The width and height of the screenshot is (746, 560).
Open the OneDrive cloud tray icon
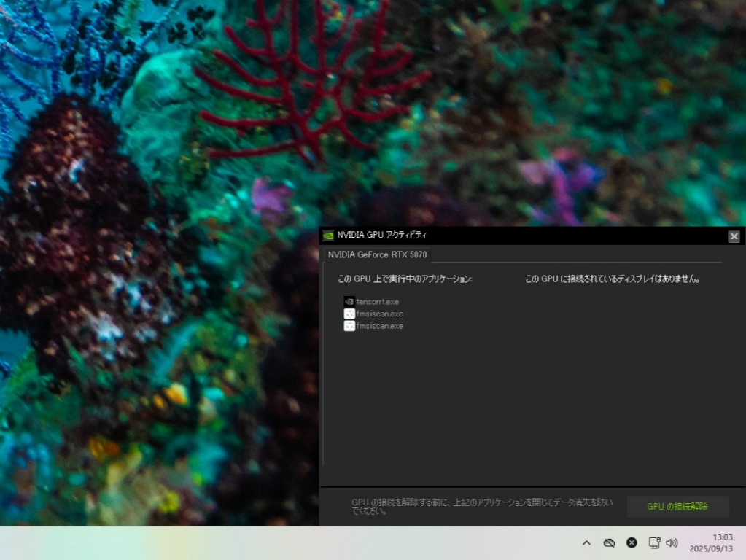click(609, 543)
